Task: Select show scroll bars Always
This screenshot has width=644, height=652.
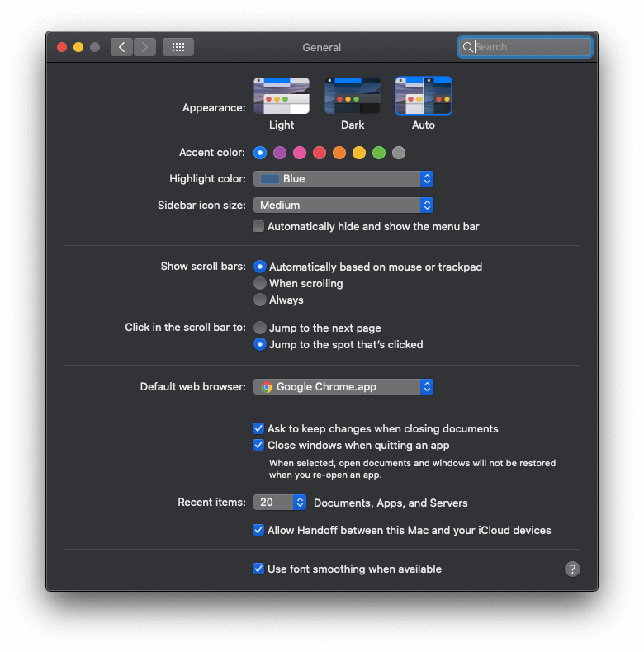Action: (260, 300)
